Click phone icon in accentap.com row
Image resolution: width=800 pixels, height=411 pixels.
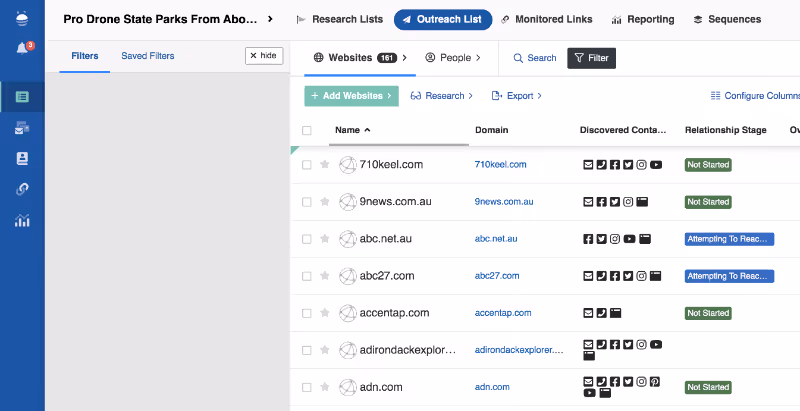pos(602,313)
